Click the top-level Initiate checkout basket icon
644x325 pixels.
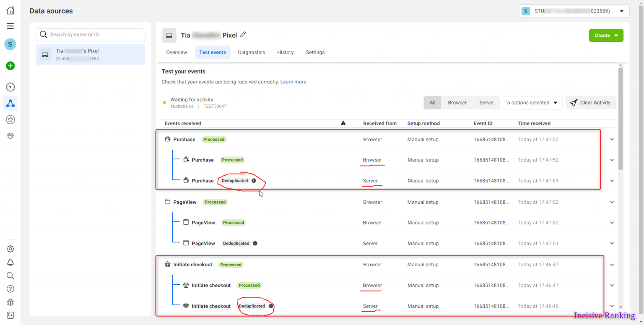click(x=168, y=265)
